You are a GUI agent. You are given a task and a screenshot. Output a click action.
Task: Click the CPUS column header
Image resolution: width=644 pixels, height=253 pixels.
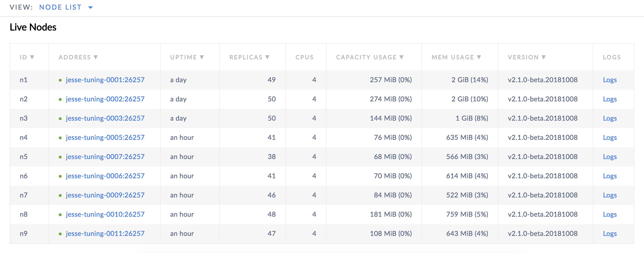point(304,57)
